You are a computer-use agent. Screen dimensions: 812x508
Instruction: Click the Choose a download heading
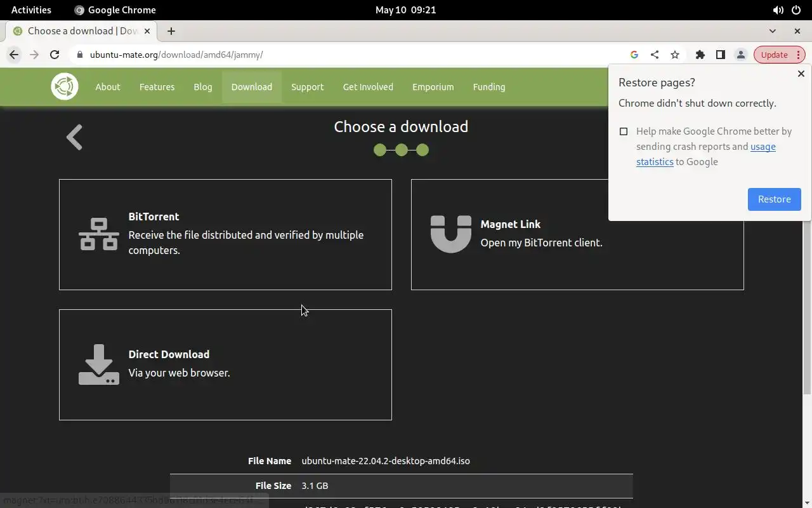point(401,126)
